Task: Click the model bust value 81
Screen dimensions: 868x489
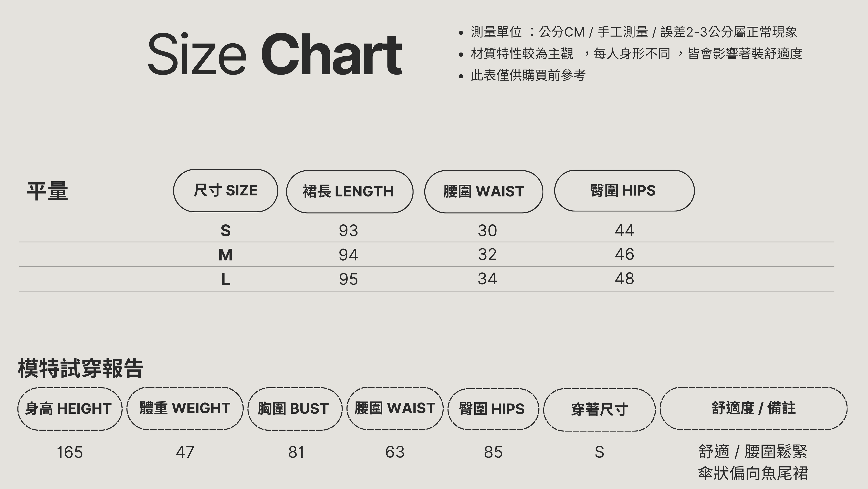Action: tap(296, 452)
